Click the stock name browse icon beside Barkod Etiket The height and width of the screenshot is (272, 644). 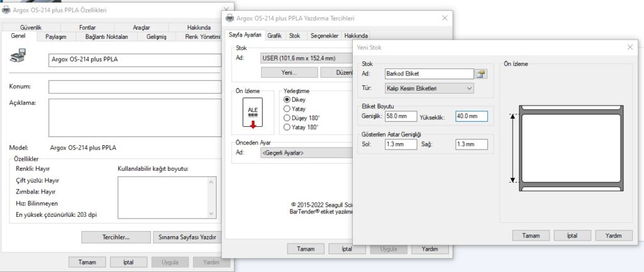481,74
